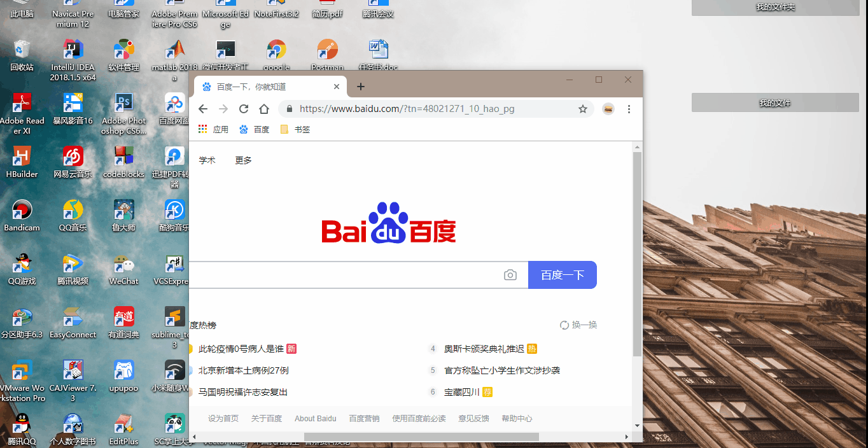Select the 百度一下，你就知道 tab
Screen dimensions: 868x448
(270, 87)
